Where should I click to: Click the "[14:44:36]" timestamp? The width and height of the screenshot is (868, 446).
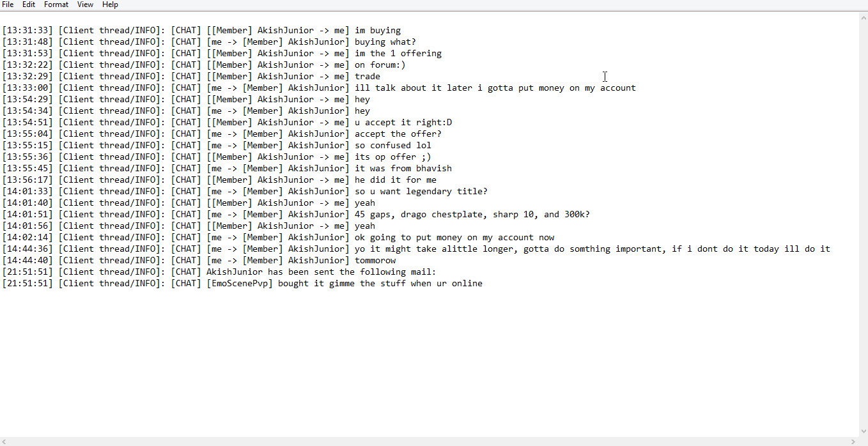pos(27,249)
